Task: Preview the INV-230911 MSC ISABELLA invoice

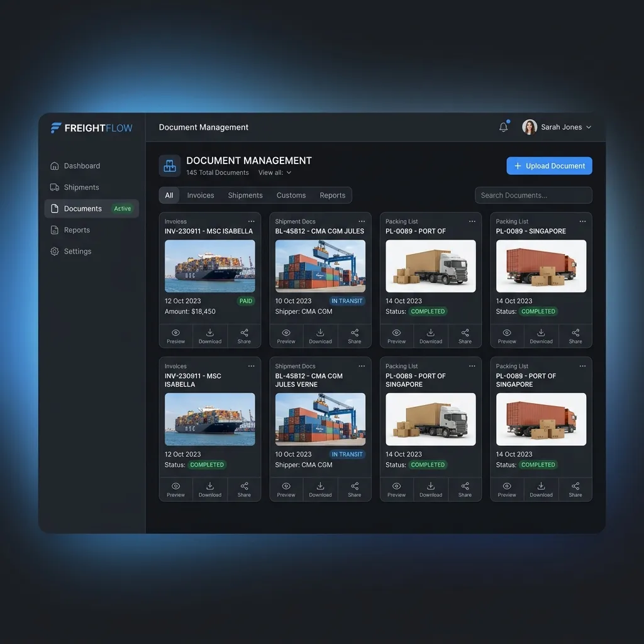Action: tap(175, 335)
